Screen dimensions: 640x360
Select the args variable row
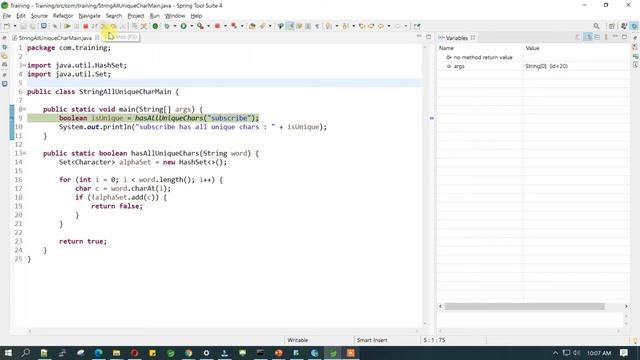[533, 66]
